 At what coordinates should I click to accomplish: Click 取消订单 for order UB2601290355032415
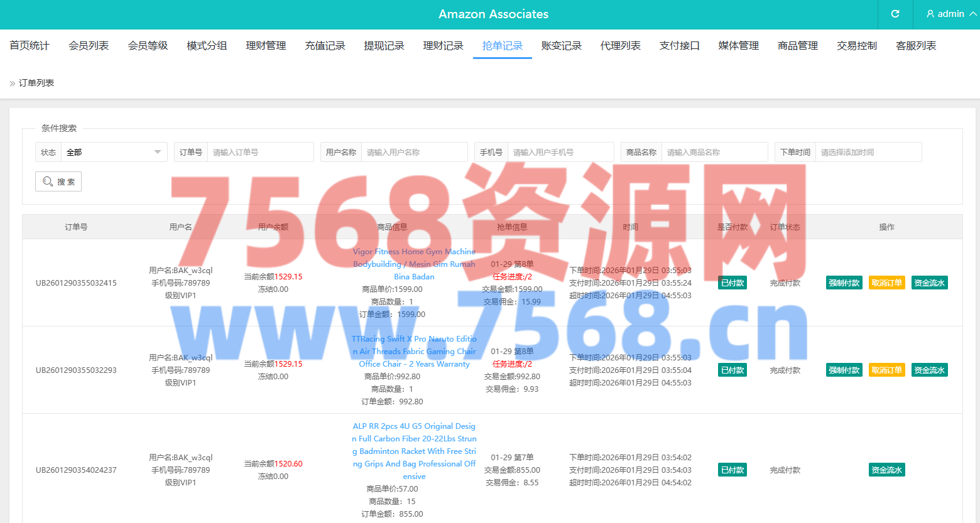886,283
